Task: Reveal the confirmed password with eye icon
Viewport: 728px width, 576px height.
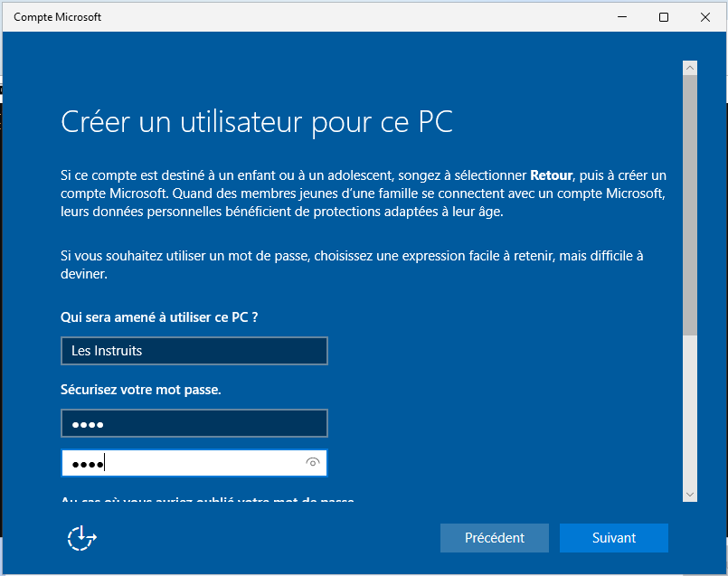Action: (313, 463)
